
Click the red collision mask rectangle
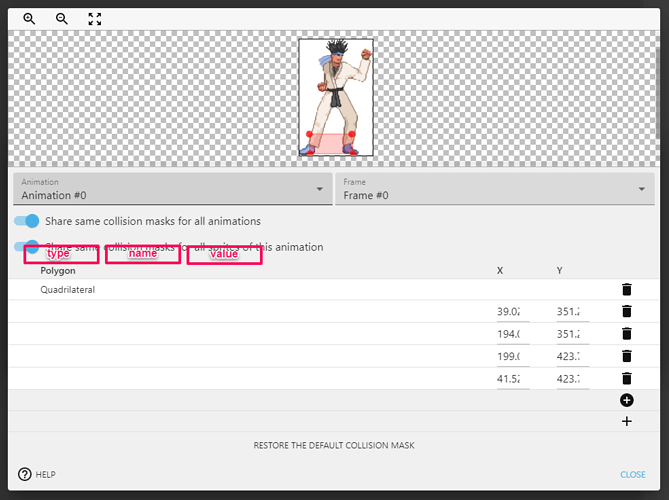point(331,143)
